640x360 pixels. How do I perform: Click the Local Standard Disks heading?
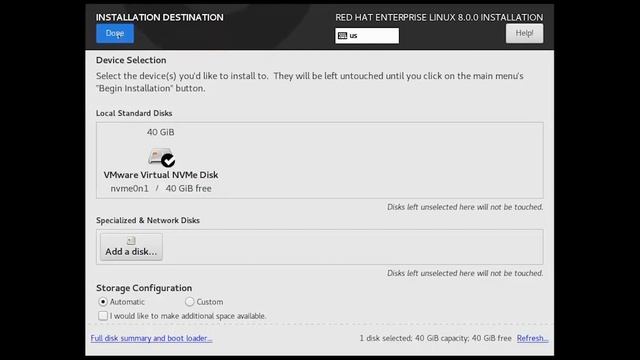click(x=134, y=113)
